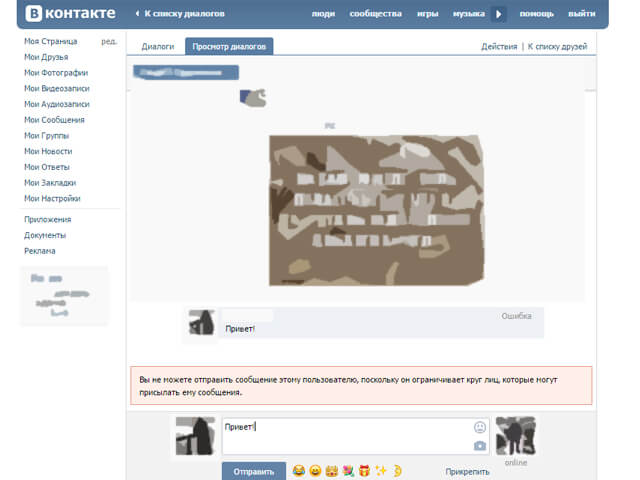Open the Действия actions menu

498,47
